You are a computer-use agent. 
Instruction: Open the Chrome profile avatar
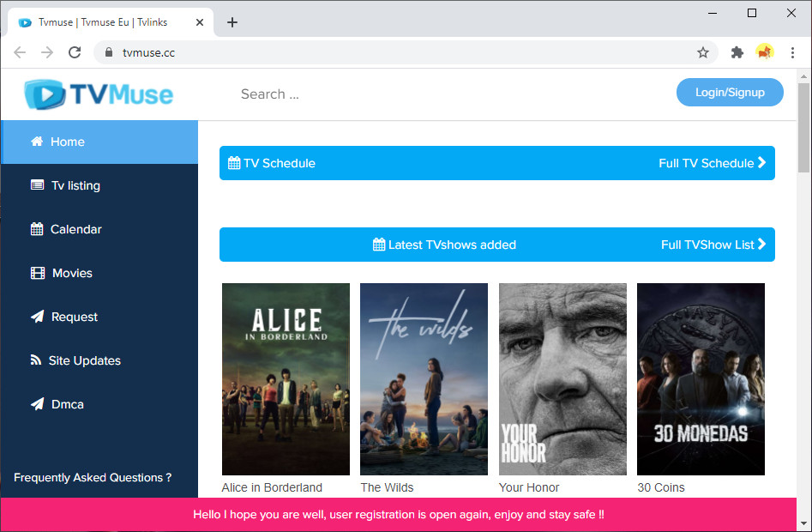(x=765, y=52)
